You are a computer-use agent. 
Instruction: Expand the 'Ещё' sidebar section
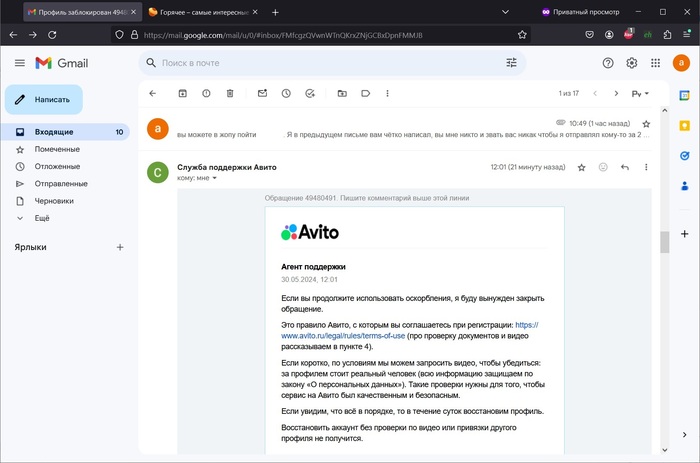point(42,217)
